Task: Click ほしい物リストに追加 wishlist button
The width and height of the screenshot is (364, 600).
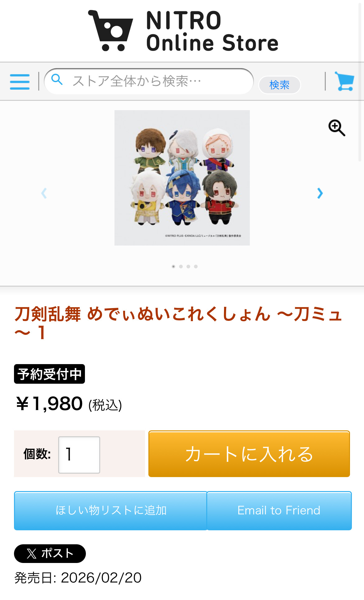Action: pos(111,511)
